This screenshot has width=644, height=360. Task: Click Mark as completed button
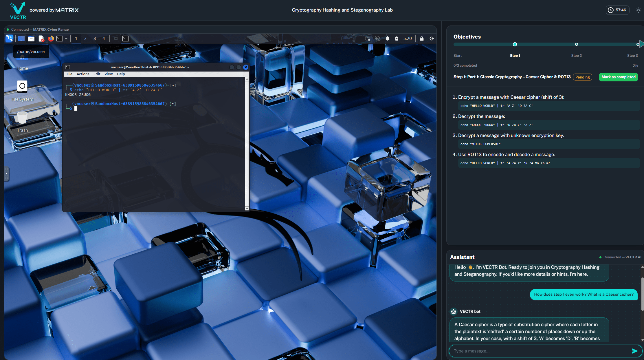coord(618,77)
